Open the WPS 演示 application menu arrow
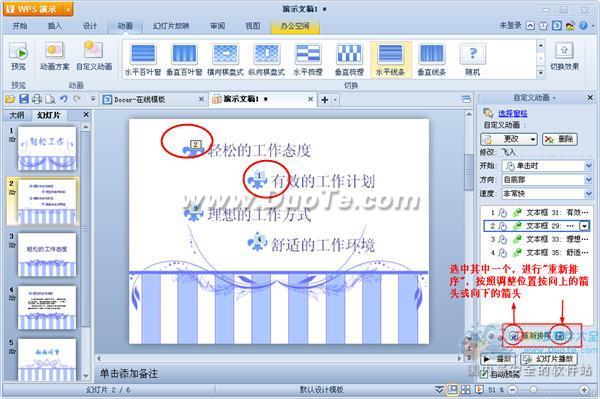The width and height of the screenshot is (600, 399). (68, 9)
